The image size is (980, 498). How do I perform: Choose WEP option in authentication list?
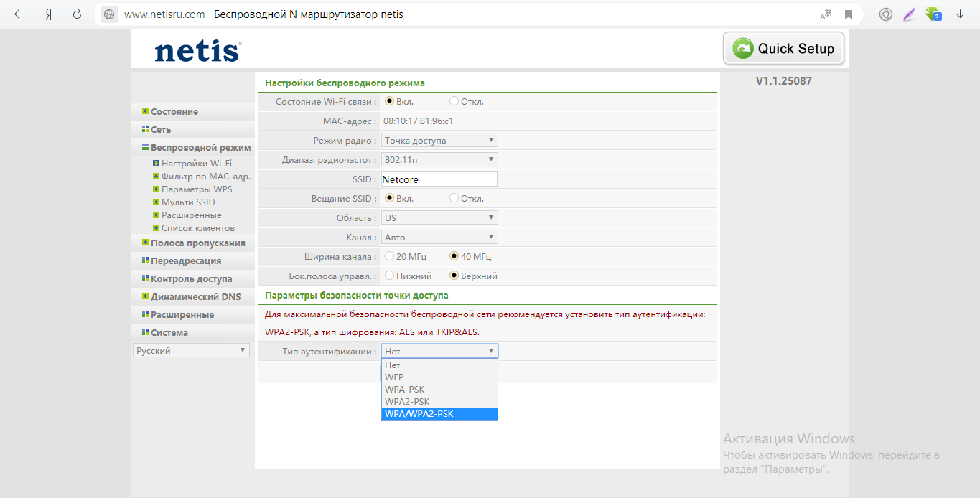(439, 377)
